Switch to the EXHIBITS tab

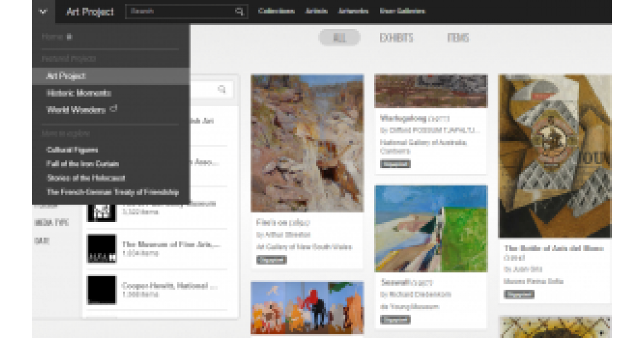pos(397,38)
